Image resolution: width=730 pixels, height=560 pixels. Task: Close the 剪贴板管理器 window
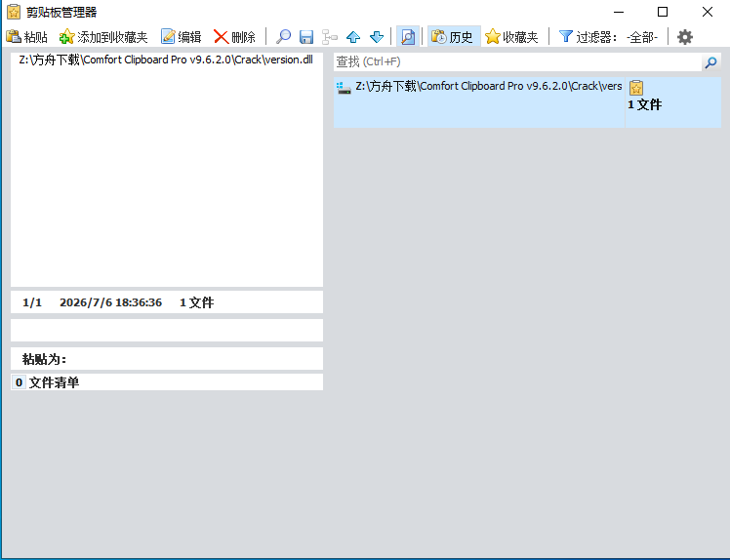point(708,12)
